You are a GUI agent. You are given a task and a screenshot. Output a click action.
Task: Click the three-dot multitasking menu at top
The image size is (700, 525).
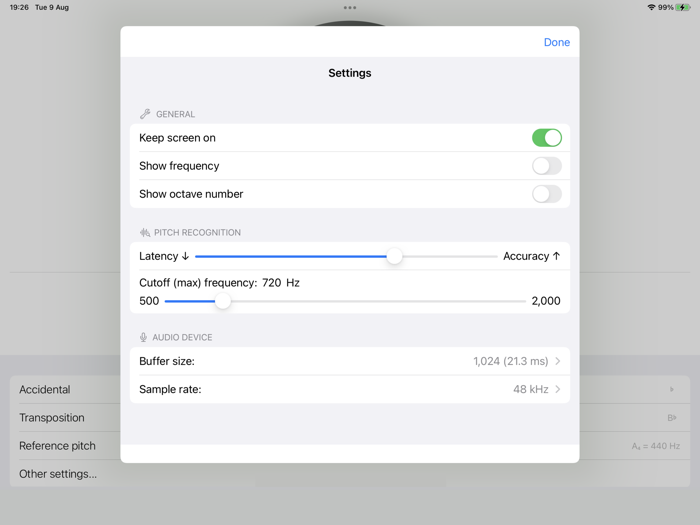point(350,8)
